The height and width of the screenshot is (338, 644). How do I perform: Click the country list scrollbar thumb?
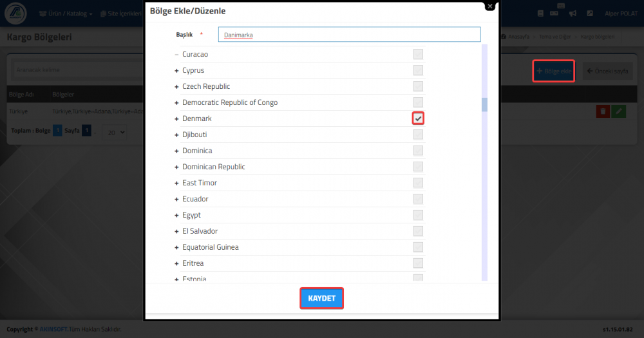(485, 104)
